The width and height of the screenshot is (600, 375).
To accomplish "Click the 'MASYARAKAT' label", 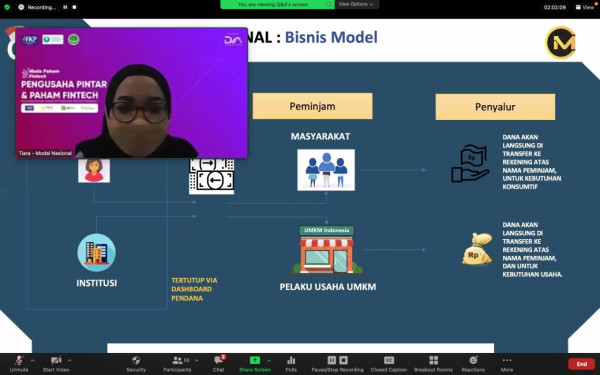I will pyautogui.click(x=320, y=136).
